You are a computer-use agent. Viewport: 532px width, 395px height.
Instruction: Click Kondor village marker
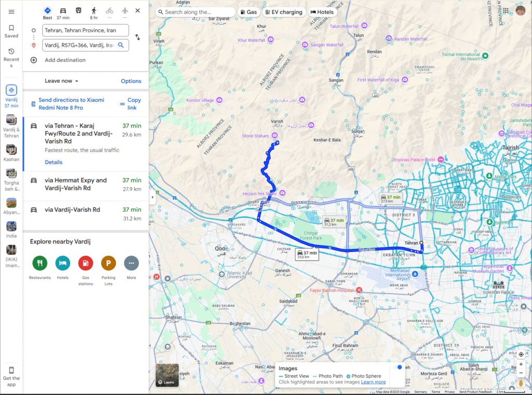[x=219, y=100]
